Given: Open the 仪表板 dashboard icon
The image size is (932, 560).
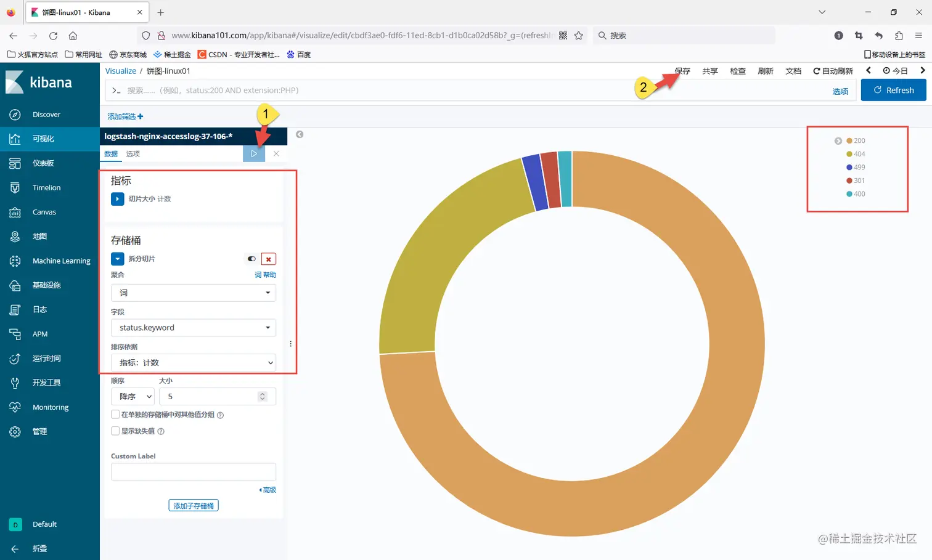Looking at the screenshot, I should [15, 163].
